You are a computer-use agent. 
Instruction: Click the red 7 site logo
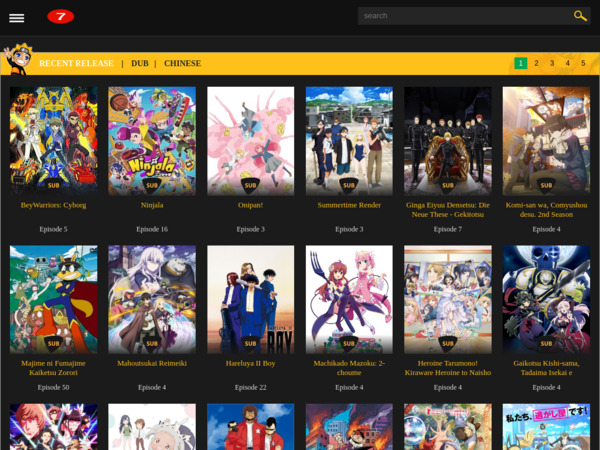(x=60, y=16)
